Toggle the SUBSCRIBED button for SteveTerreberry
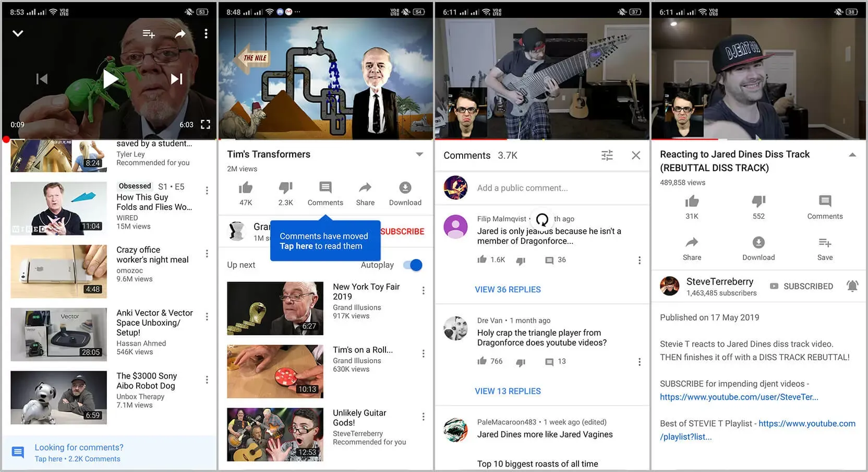Screen dimensions: 868x472 pos(802,286)
